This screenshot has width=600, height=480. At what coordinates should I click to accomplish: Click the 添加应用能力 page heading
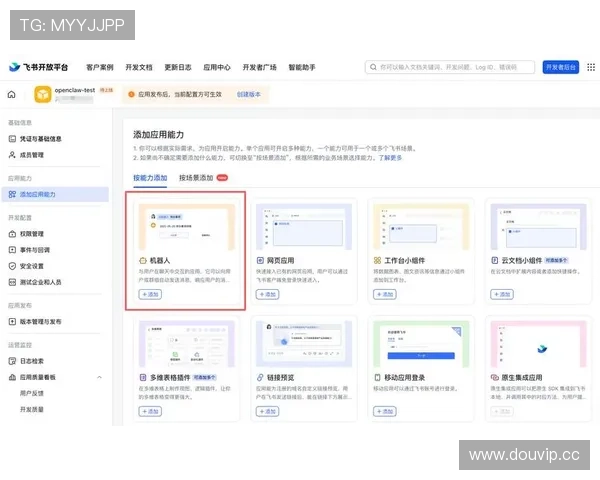click(x=158, y=135)
